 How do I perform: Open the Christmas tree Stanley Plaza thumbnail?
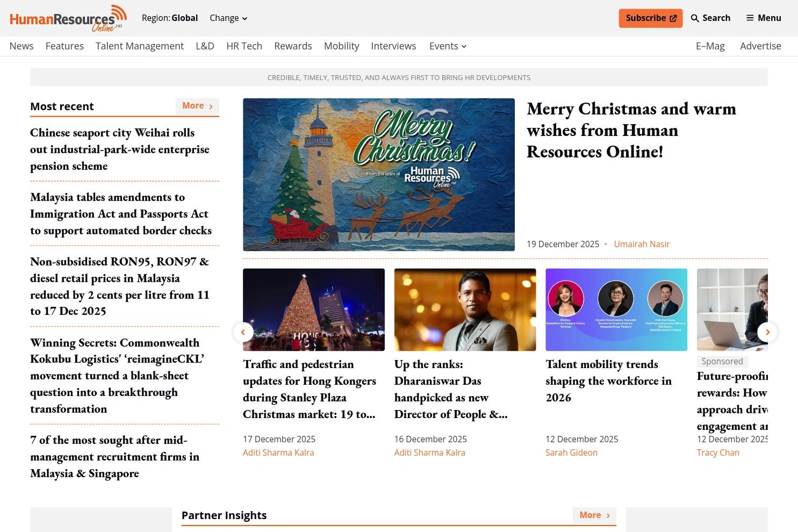click(314, 310)
